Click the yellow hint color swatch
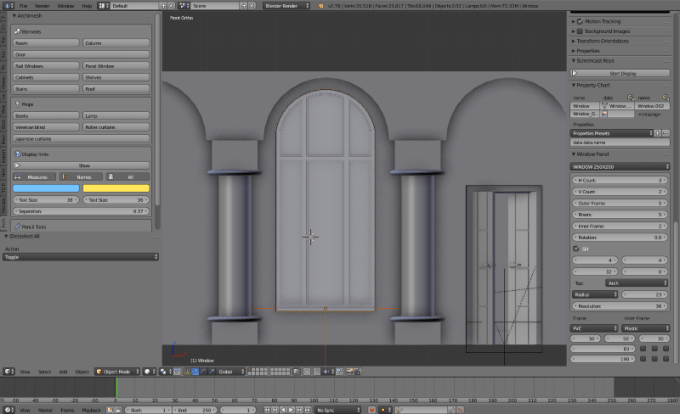Screen dimensions: 680x414 pos(116,188)
